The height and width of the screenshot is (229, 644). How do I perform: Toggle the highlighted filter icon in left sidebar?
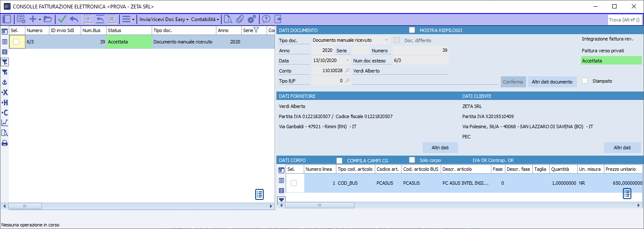(x=5, y=62)
